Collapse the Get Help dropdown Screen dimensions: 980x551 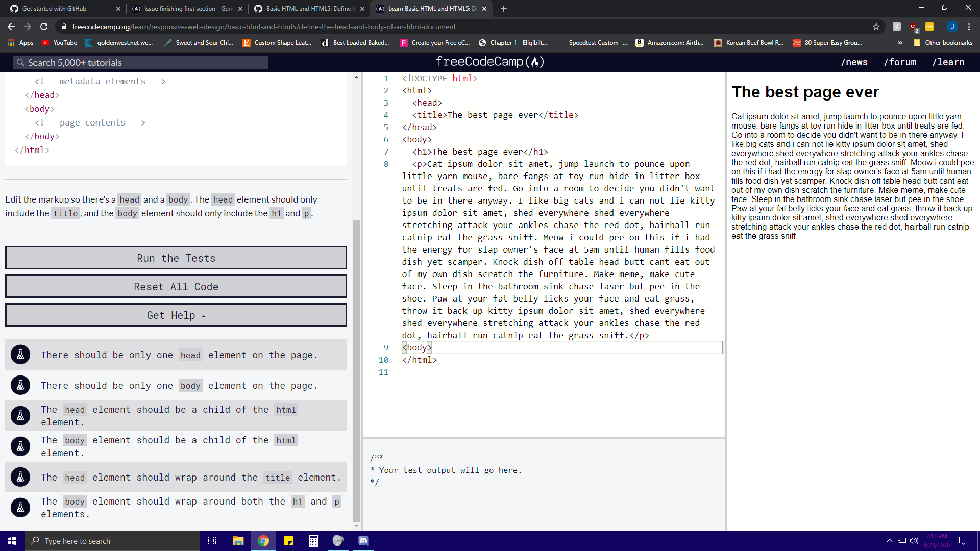pyautogui.click(x=176, y=315)
